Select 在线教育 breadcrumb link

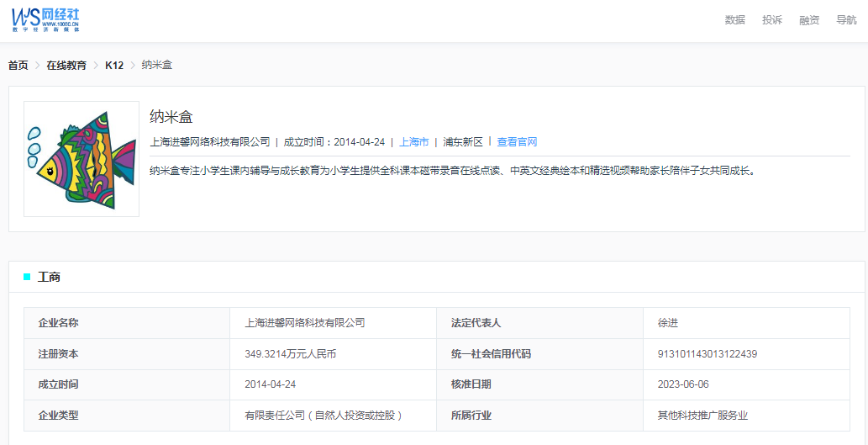[x=66, y=66]
